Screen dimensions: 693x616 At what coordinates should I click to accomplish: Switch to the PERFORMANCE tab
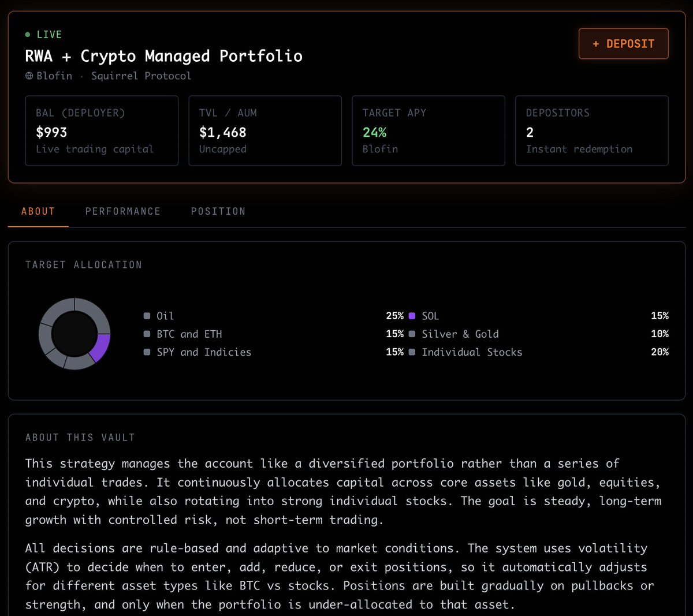(123, 211)
